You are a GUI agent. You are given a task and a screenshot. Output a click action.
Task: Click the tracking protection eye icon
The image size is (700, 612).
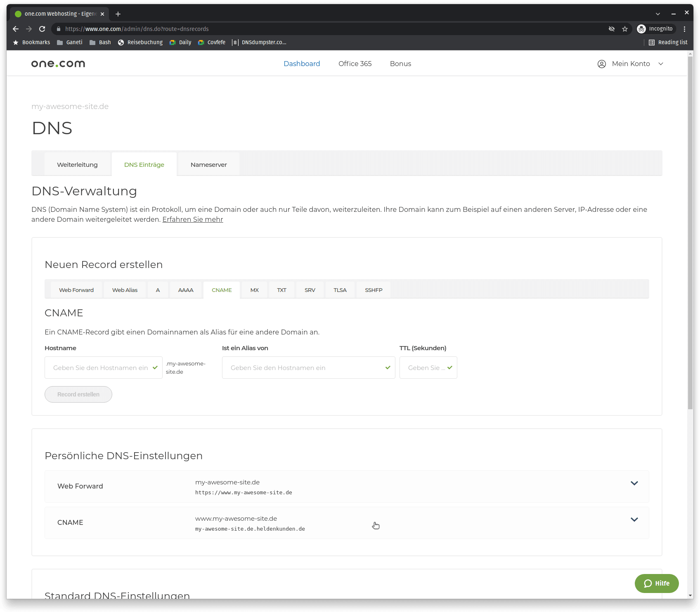click(x=612, y=29)
